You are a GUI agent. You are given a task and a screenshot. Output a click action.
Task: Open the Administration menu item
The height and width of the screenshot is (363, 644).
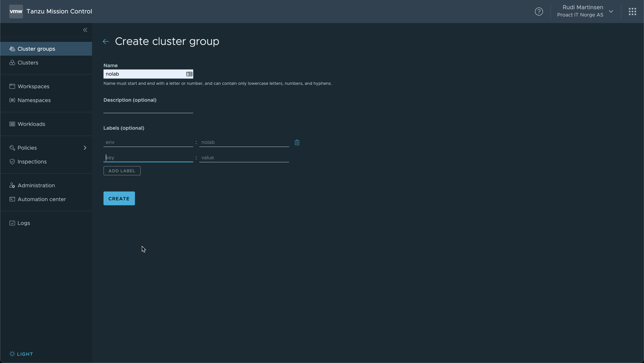pyautogui.click(x=46, y=185)
